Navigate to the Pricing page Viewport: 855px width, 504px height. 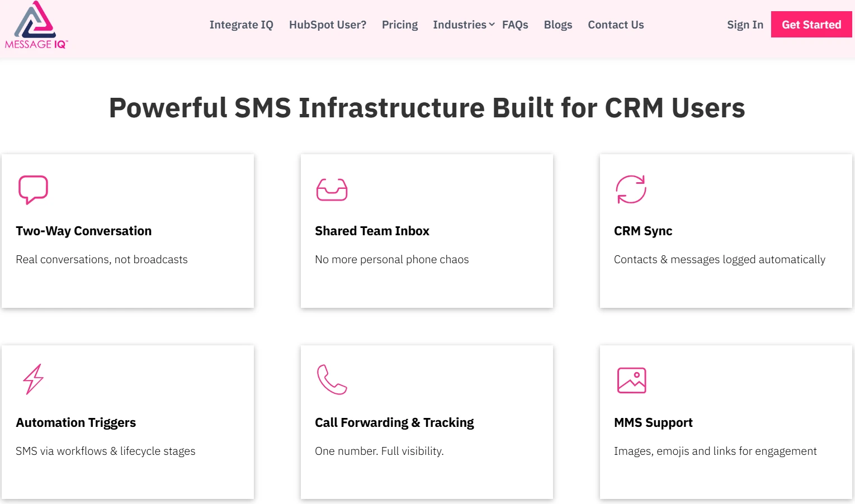(x=399, y=25)
